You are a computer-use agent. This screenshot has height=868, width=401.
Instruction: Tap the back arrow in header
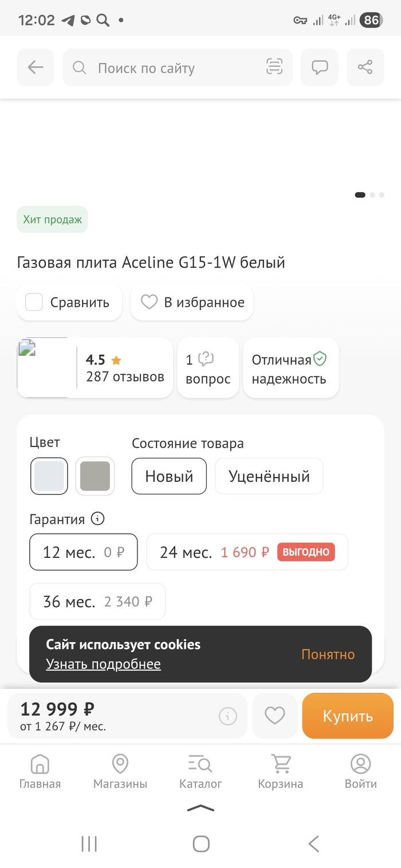pyautogui.click(x=36, y=68)
